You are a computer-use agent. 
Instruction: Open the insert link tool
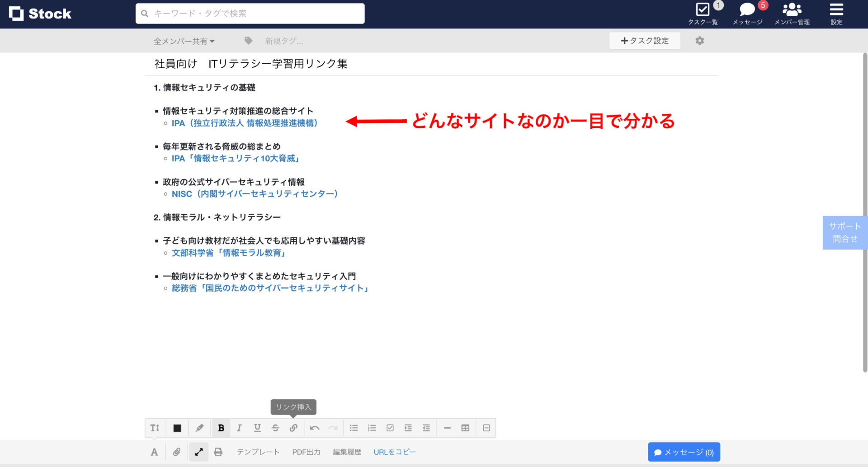click(294, 428)
